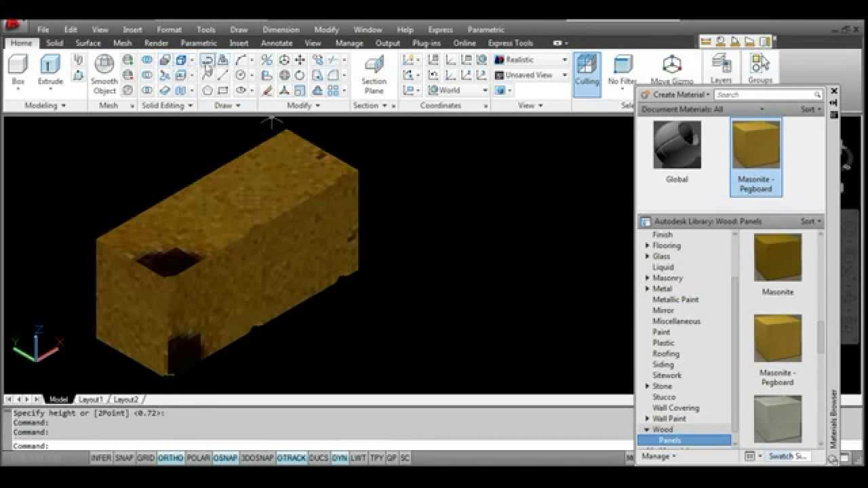Activate the Extrude tool
The width and height of the screenshot is (868, 488).
50,70
